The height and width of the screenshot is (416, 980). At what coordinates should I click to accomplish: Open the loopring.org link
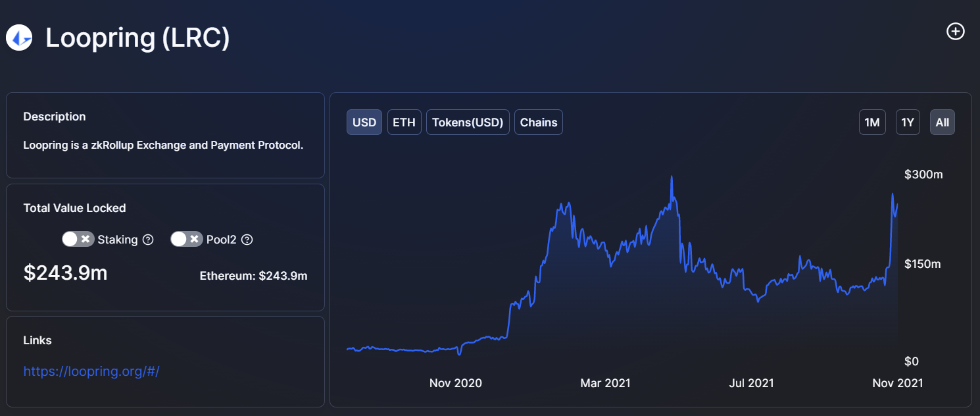(x=91, y=371)
